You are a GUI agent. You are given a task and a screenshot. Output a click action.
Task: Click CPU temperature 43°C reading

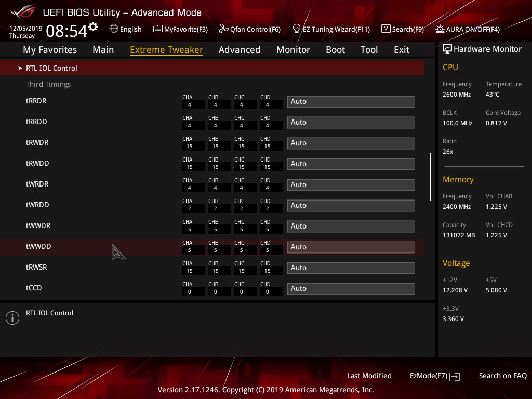(x=493, y=95)
